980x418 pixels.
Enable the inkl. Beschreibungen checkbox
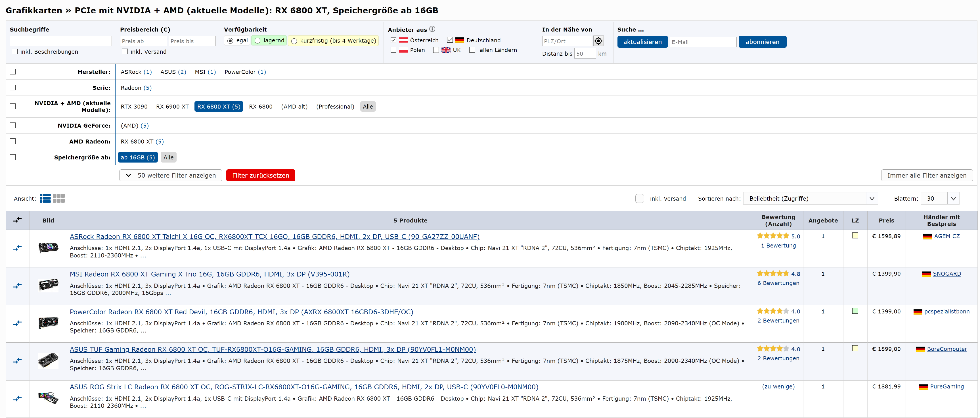pos(14,52)
